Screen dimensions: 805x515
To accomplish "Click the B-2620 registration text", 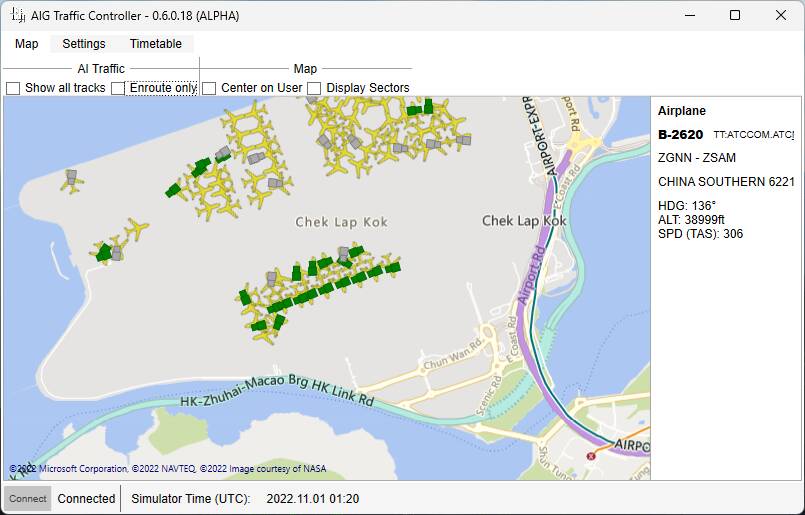I will pyautogui.click(x=680, y=135).
